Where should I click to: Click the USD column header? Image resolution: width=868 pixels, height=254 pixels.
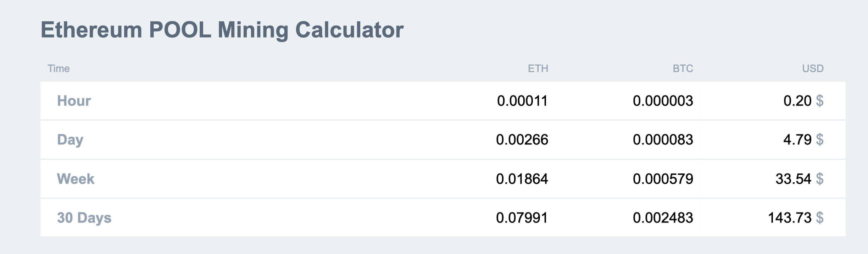click(x=813, y=68)
